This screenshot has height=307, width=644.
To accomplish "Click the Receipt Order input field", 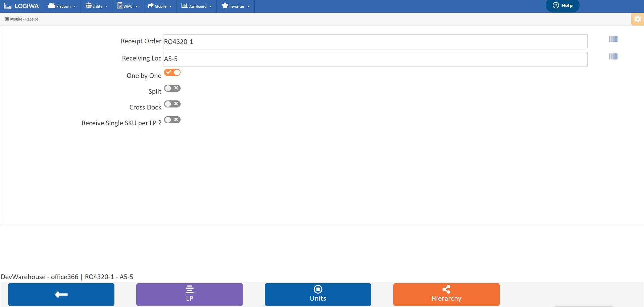I will [x=375, y=42].
